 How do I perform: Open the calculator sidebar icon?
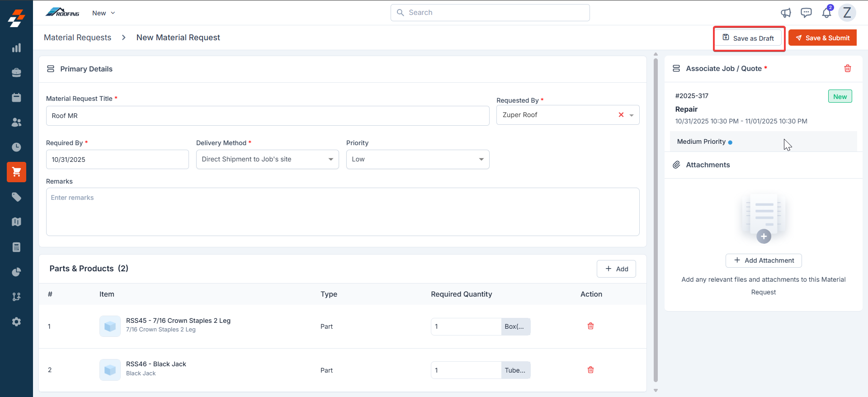point(16,247)
